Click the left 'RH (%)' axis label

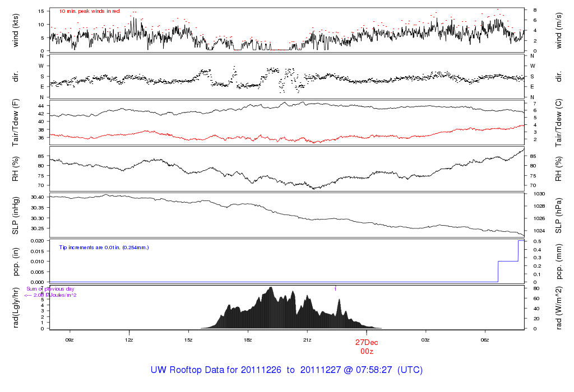(15, 169)
